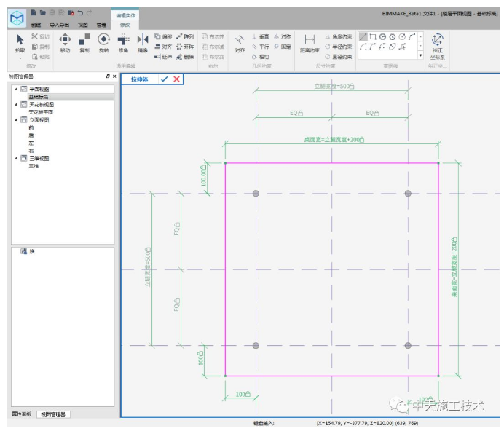Collapse the 立面视图 tree node
The width and height of the screenshot is (504, 431).
16,120
